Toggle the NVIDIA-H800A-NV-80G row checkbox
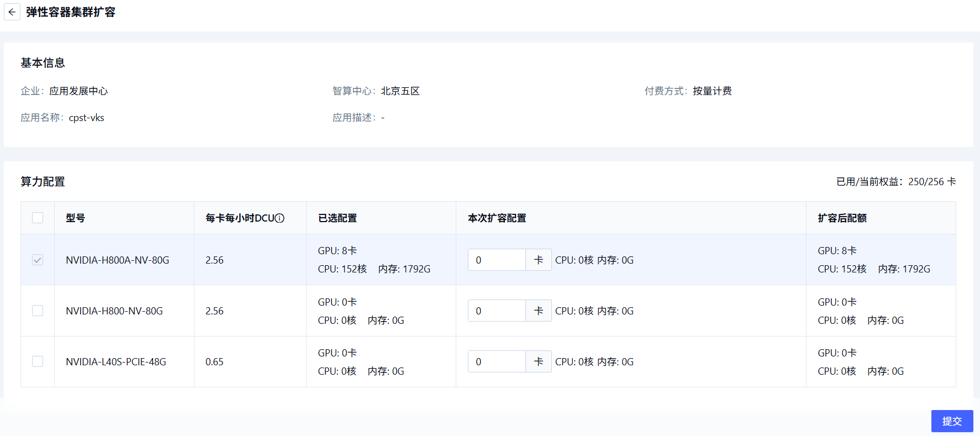The width and height of the screenshot is (980, 436). click(x=38, y=260)
